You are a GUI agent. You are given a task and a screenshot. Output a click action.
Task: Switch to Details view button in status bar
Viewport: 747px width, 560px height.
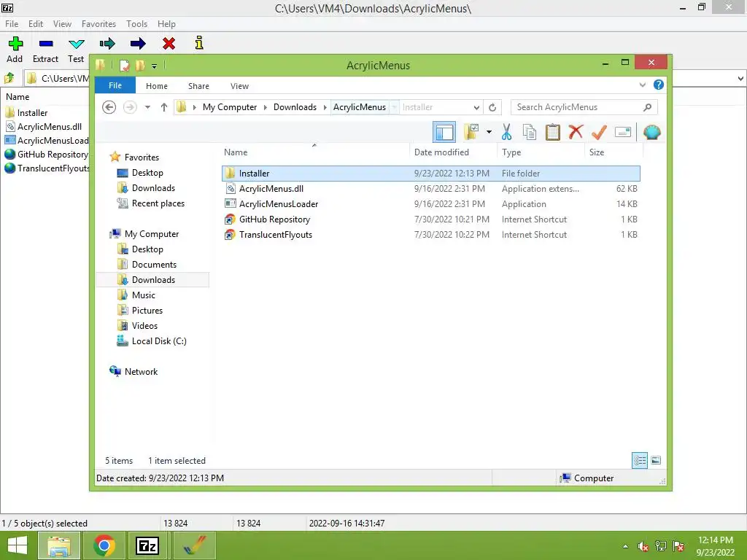pos(640,460)
